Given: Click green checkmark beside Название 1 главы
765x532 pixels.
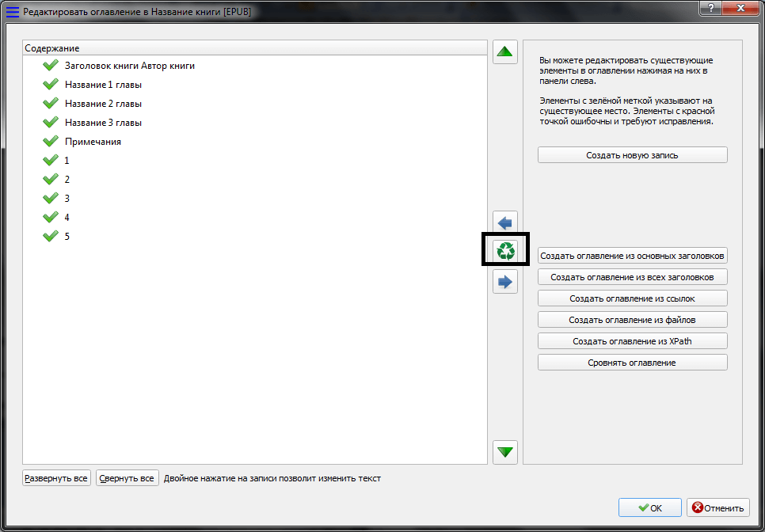Looking at the screenshot, I should [x=50, y=85].
